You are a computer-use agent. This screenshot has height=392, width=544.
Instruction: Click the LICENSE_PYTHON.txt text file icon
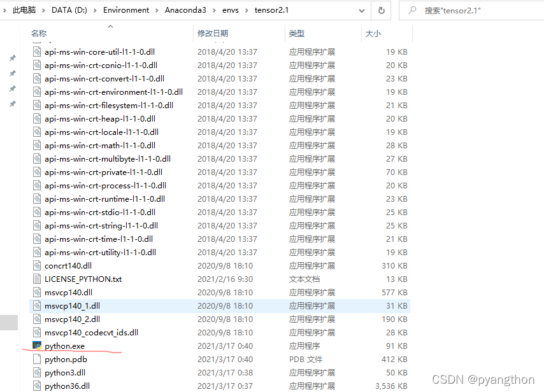click(36, 279)
